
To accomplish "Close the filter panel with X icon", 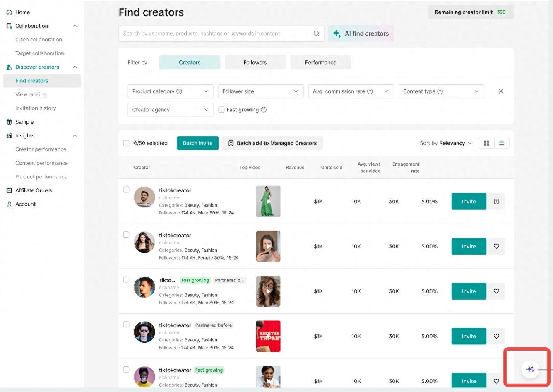I will click(x=501, y=91).
